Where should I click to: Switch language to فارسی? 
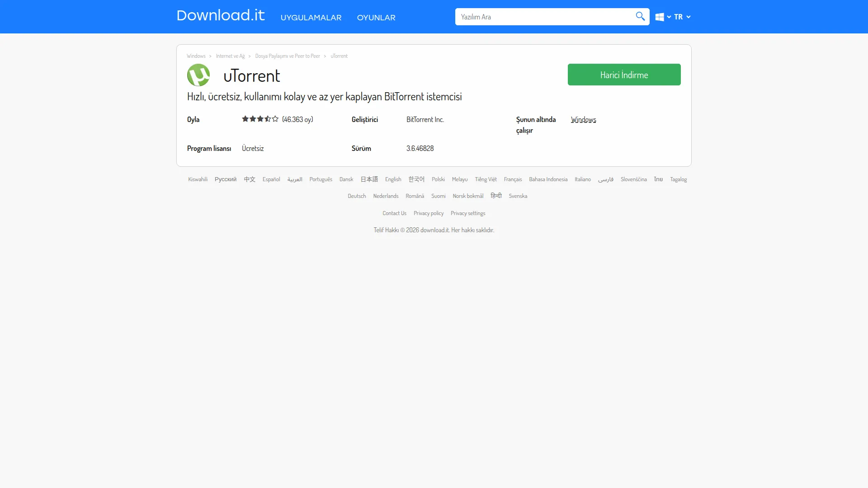point(606,179)
